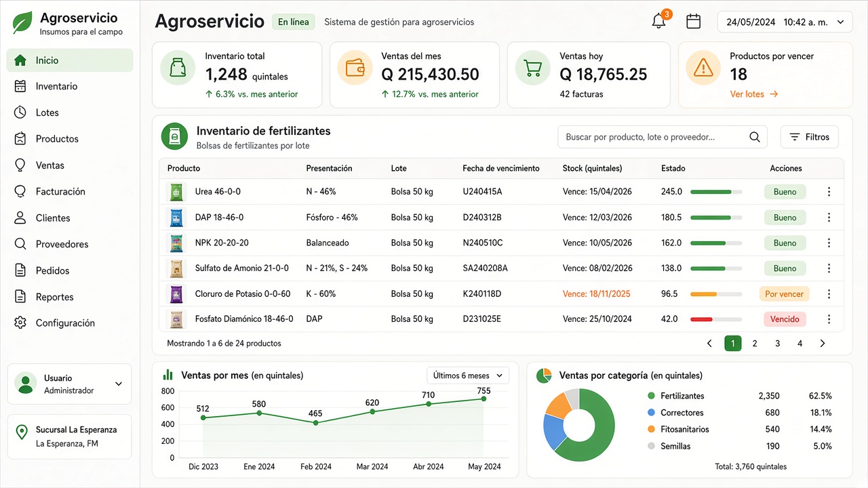Open the date and time dropdown
This screenshot has width=868, height=488.
pyautogui.click(x=785, y=22)
